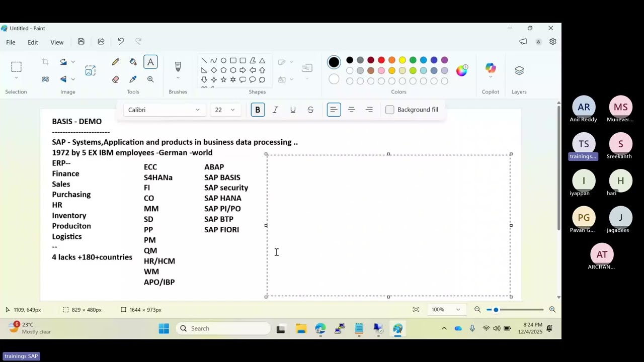Open File Explorer from taskbar
The image size is (644, 362).
pos(301,328)
